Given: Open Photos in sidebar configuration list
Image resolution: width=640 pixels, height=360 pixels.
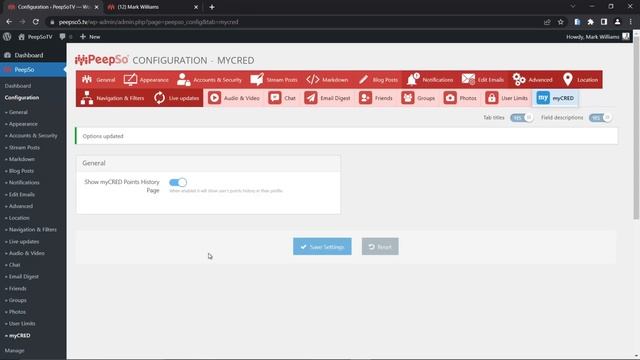Looking at the screenshot, I should [x=16, y=312].
